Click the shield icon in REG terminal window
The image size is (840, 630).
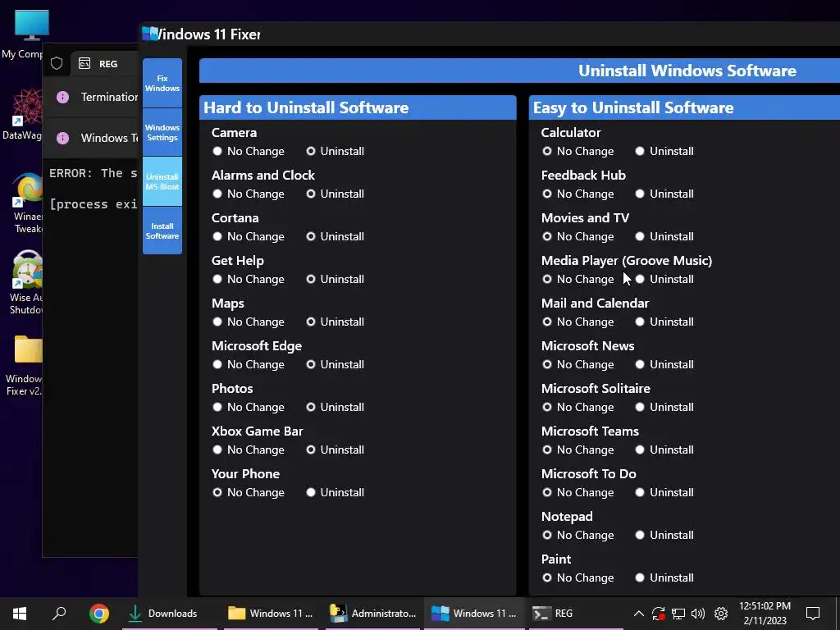click(x=57, y=64)
